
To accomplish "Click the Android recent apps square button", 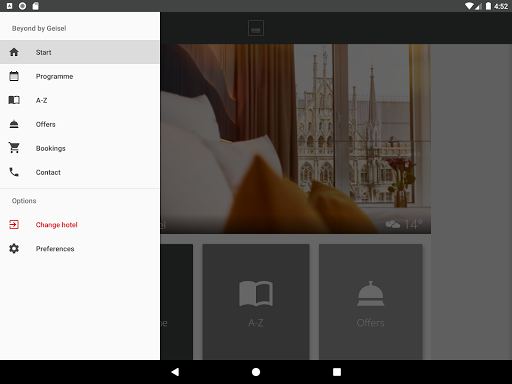I will pyautogui.click(x=337, y=372).
